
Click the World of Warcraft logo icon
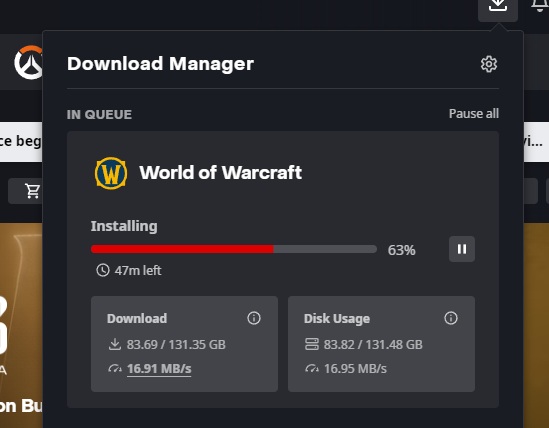pos(111,173)
